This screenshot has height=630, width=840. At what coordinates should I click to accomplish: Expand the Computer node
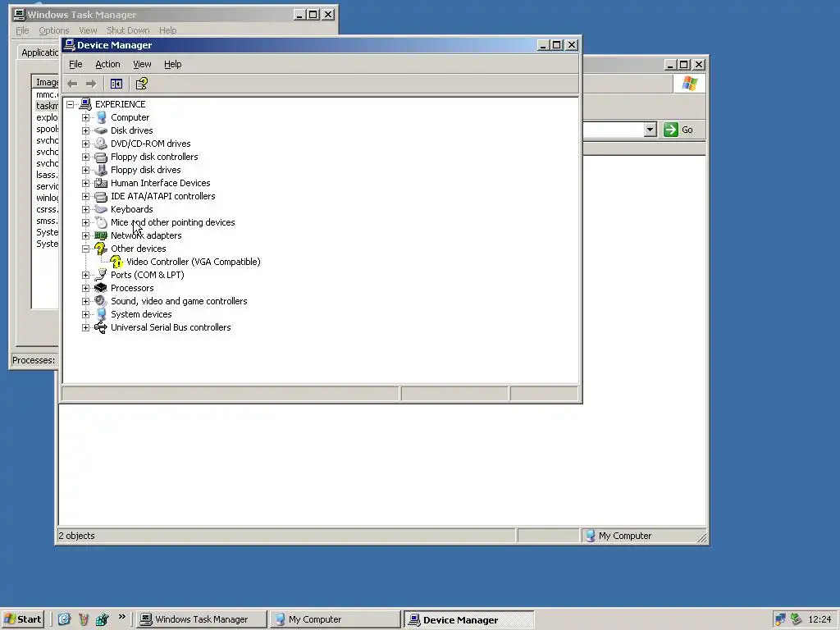(x=85, y=117)
